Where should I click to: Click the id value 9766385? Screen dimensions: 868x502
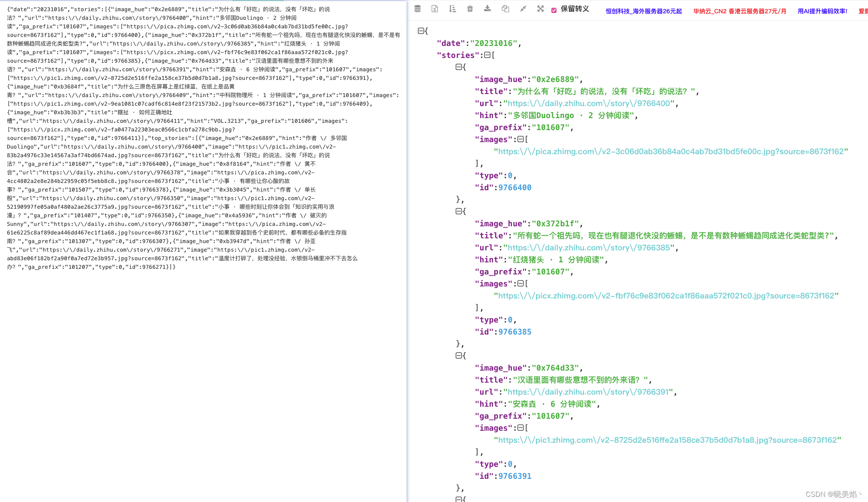[515, 332]
